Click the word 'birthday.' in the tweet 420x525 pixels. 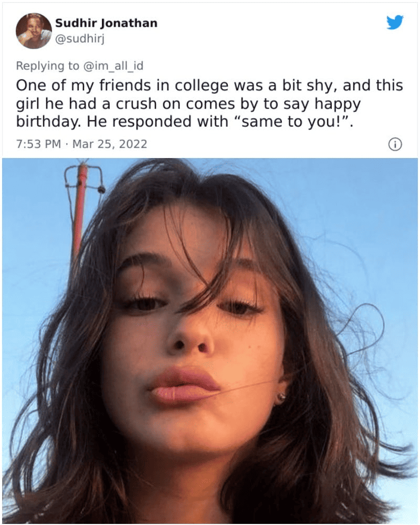47,122
